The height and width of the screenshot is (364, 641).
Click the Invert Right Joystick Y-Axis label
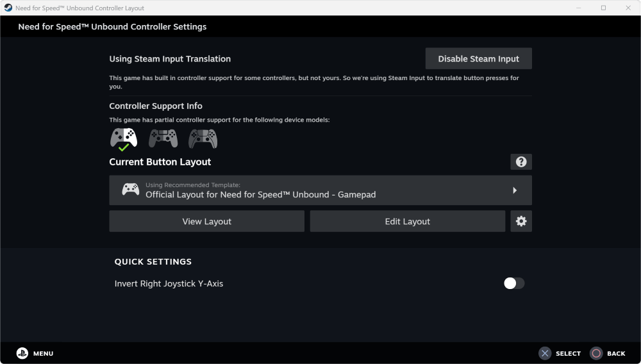pos(169,283)
